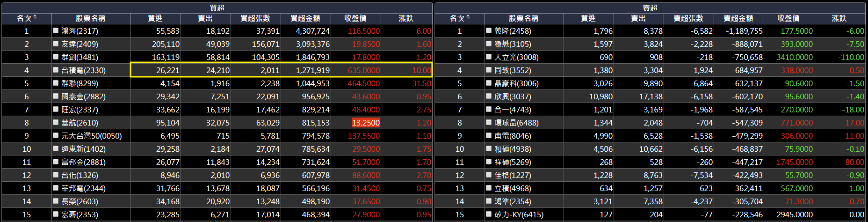This screenshot has height=222, width=868.
Task: Click the 賣出 header in 賣超 table
Action: [638, 18]
